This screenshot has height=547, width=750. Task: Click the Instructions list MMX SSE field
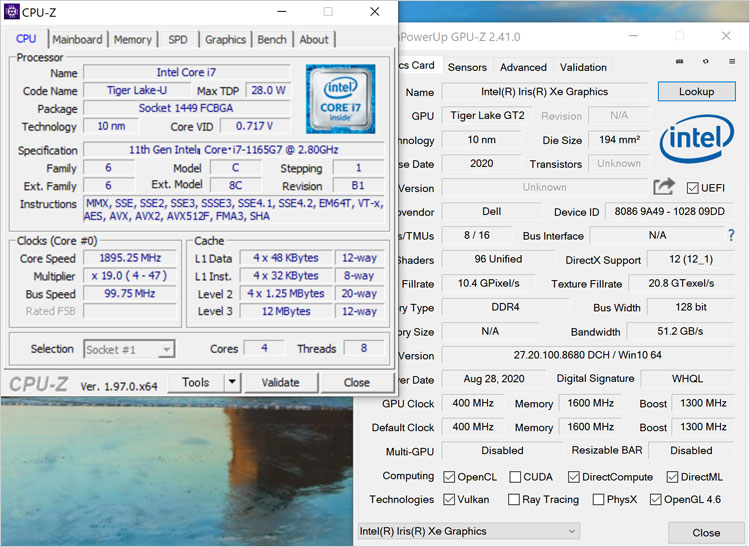click(x=234, y=209)
